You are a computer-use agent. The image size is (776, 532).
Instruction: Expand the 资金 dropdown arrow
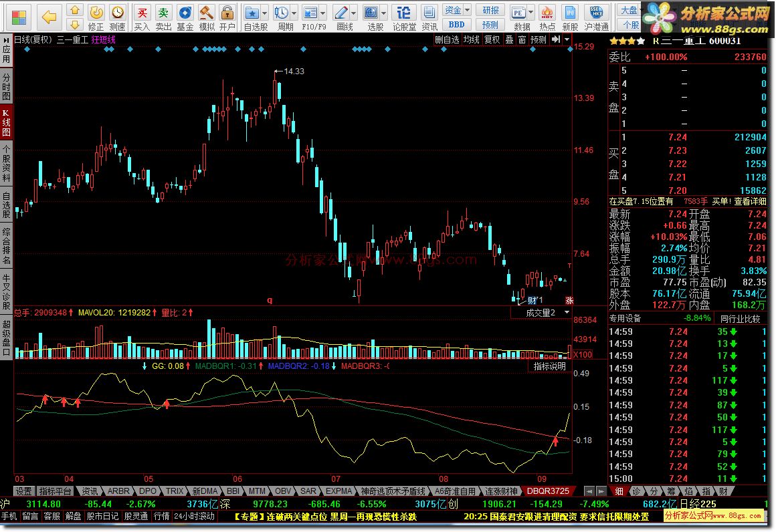tap(467, 10)
